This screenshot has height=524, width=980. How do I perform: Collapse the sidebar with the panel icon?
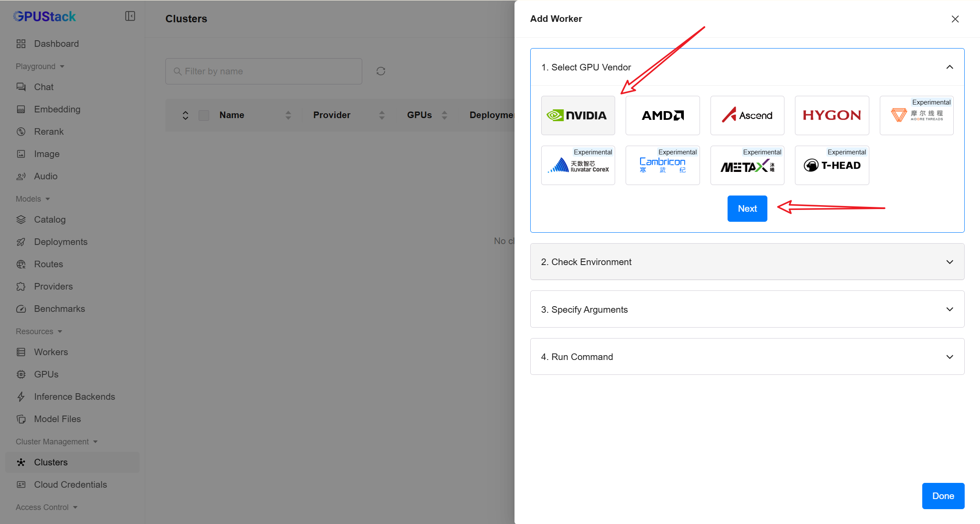(x=130, y=16)
